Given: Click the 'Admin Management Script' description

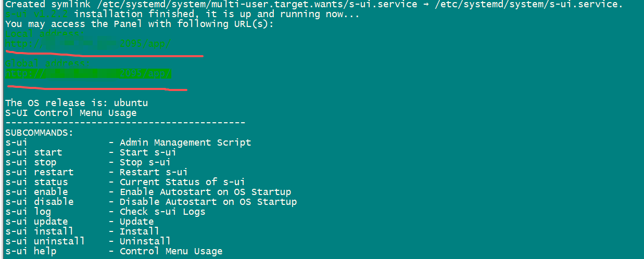Looking at the screenshot, I should pyautogui.click(x=185, y=143).
